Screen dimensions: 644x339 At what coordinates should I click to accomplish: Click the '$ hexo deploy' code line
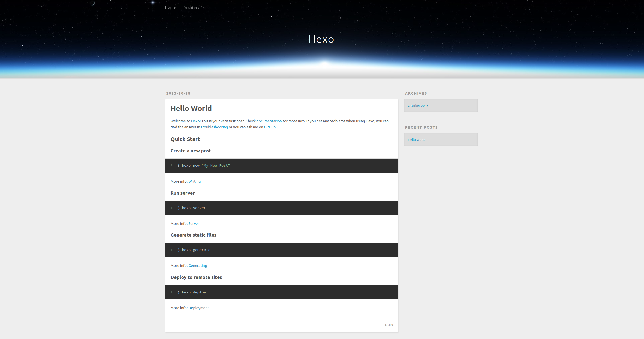coord(192,292)
